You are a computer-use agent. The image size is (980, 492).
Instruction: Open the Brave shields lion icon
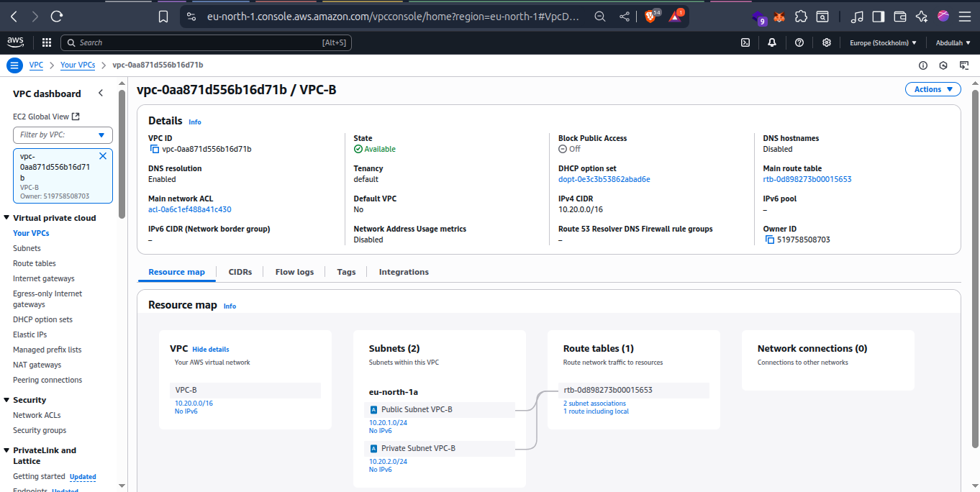coord(651,15)
